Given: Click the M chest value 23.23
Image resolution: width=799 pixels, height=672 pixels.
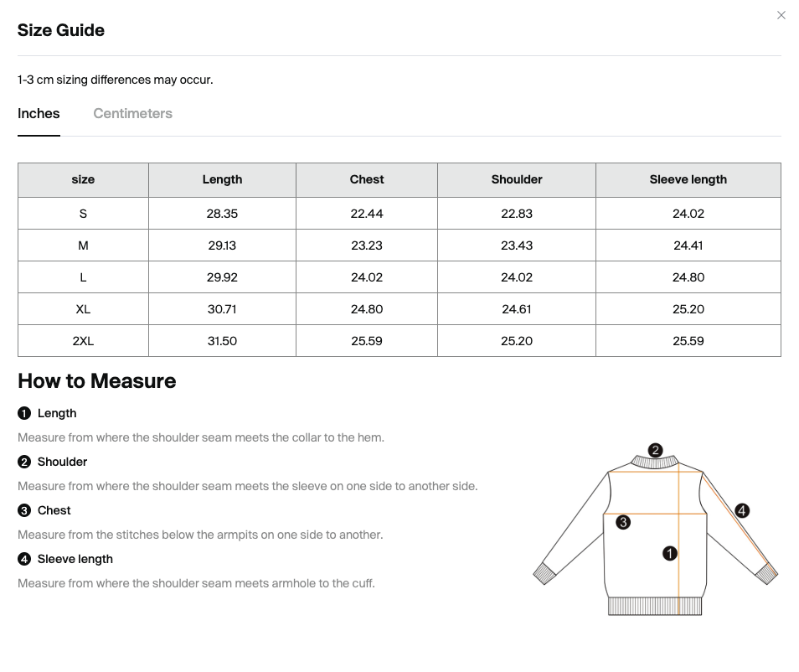Looking at the screenshot, I should 366,246.
